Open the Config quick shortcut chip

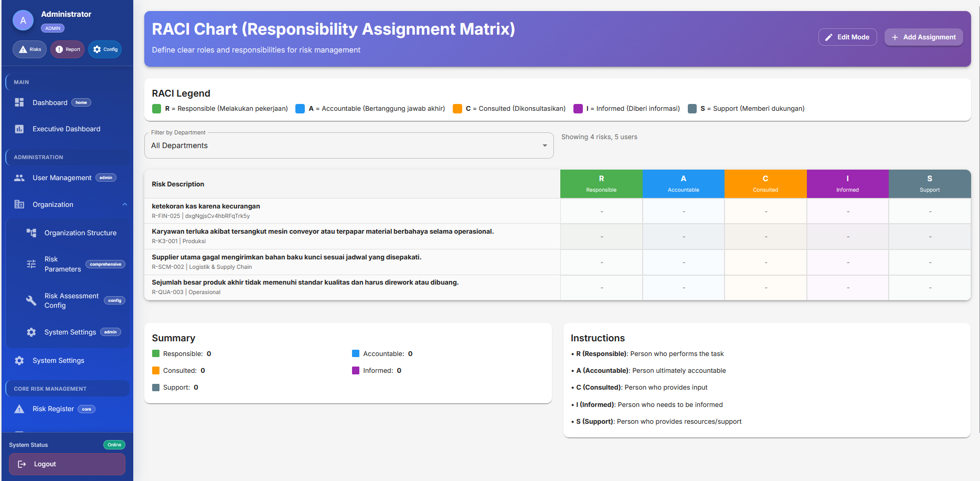(x=105, y=49)
